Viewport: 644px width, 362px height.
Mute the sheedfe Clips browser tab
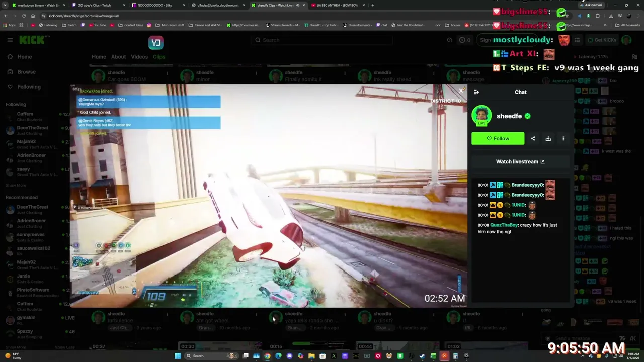[x=297, y=5]
